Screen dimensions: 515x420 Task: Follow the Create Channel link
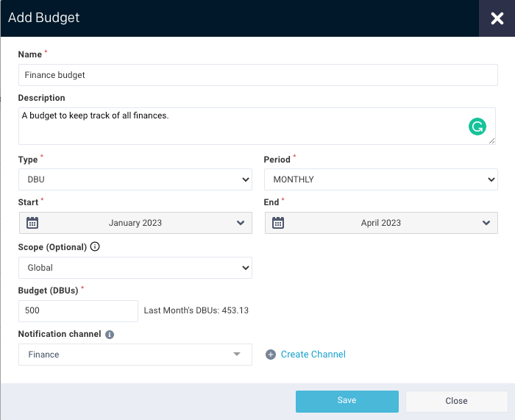(313, 355)
